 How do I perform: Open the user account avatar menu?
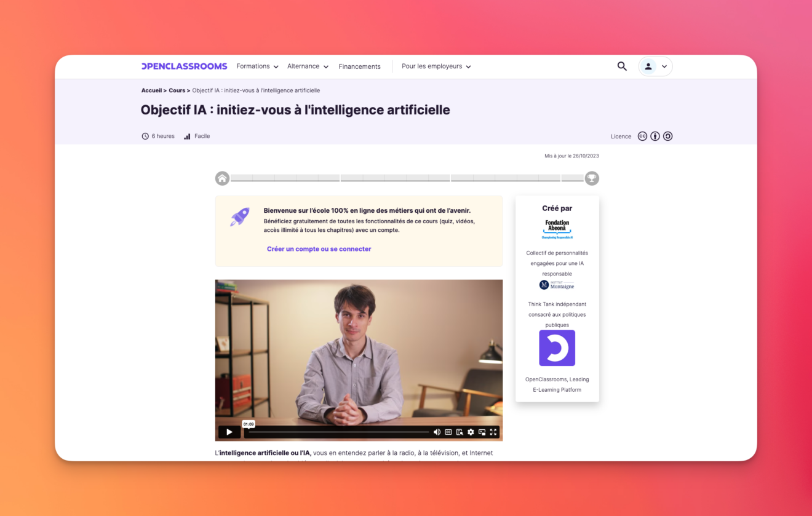(x=655, y=66)
